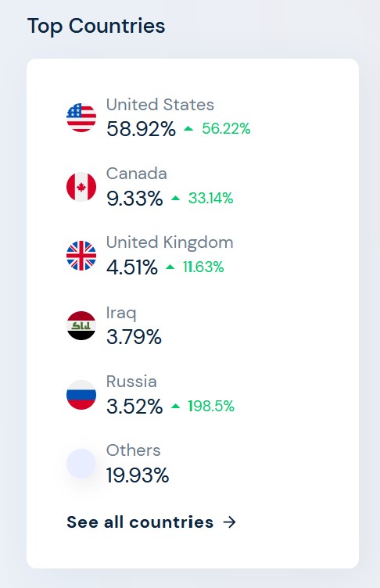Click the Iraq flag icon
The height and width of the screenshot is (588, 380).
(x=81, y=325)
